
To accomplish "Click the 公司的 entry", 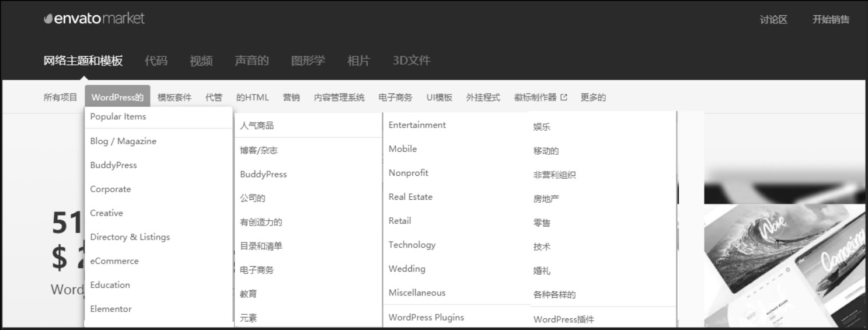I will tap(253, 199).
